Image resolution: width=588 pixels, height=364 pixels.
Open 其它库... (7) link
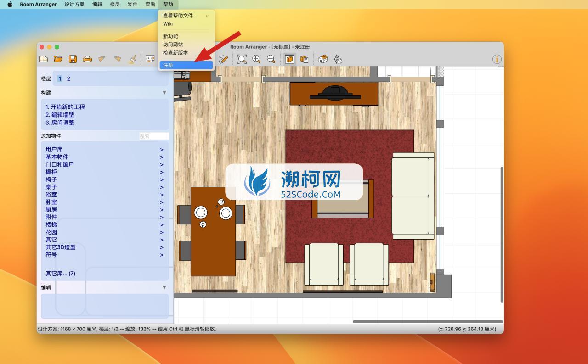pyautogui.click(x=60, y=274)
